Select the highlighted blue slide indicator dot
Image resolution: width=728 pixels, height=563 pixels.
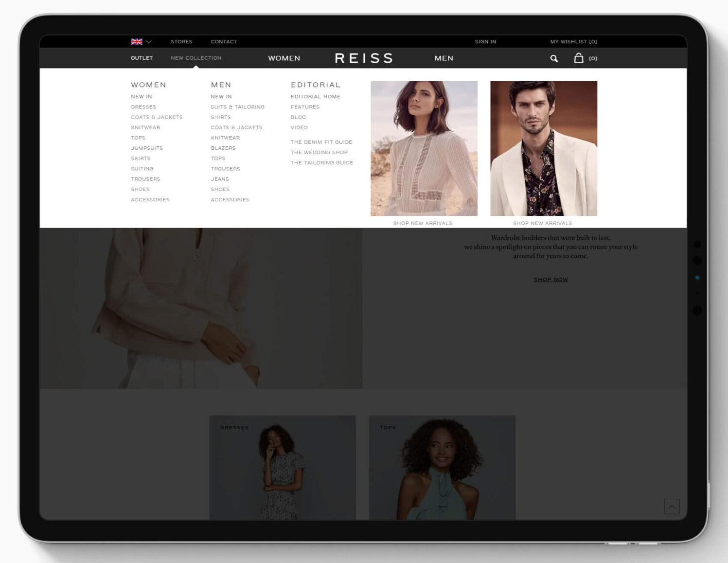697,278
